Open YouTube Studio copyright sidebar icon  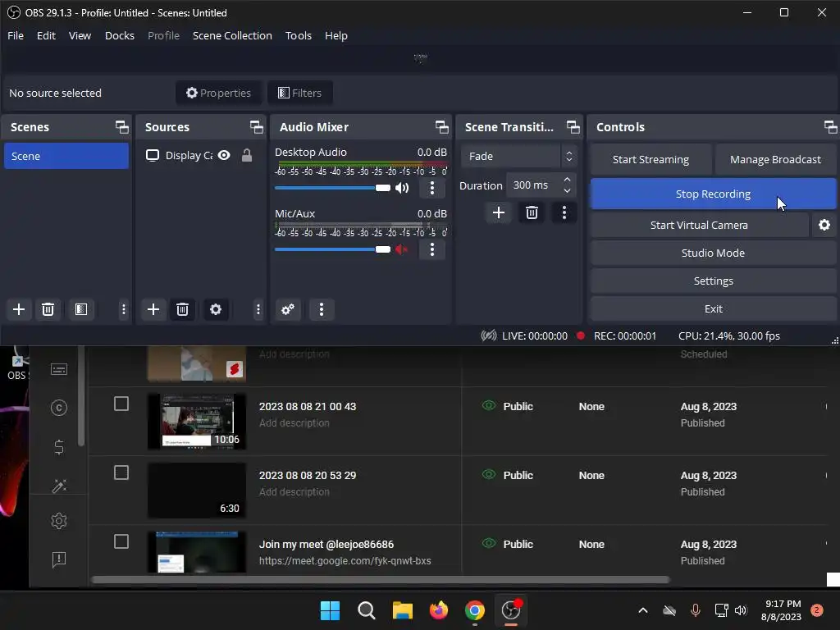pos(59,408)
